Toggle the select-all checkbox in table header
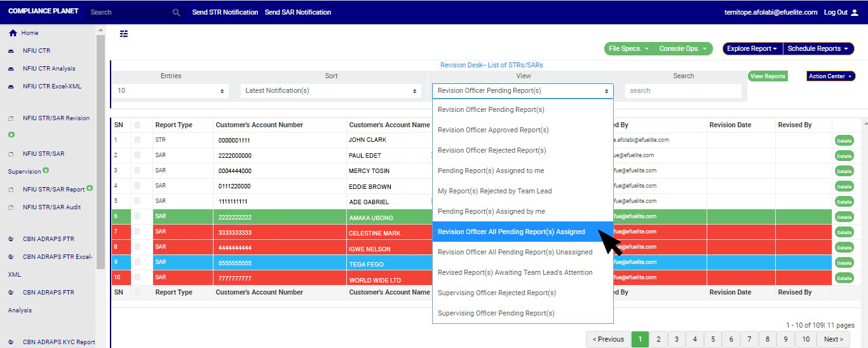This screenshot has width=868, height=348. pyautogui.click(x=137, y=125)
